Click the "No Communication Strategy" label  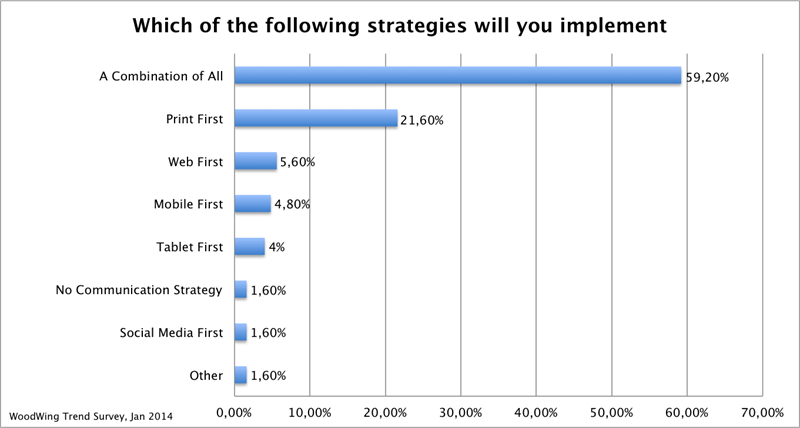[138, 290]
